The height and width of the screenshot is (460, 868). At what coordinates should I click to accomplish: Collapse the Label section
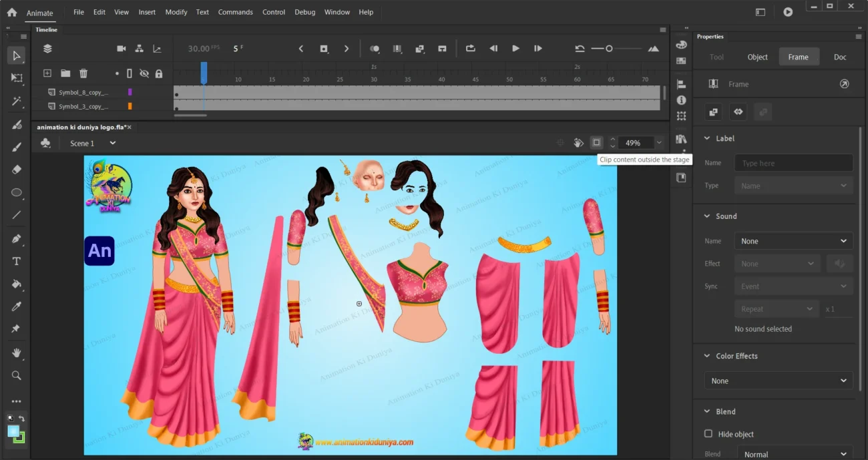coord(707,138)
